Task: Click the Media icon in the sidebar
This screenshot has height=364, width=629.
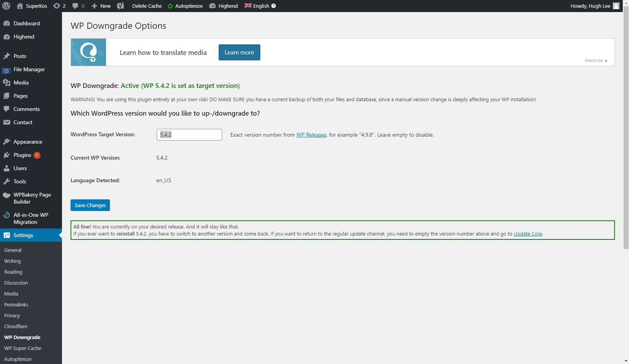Action: point(7,83)
